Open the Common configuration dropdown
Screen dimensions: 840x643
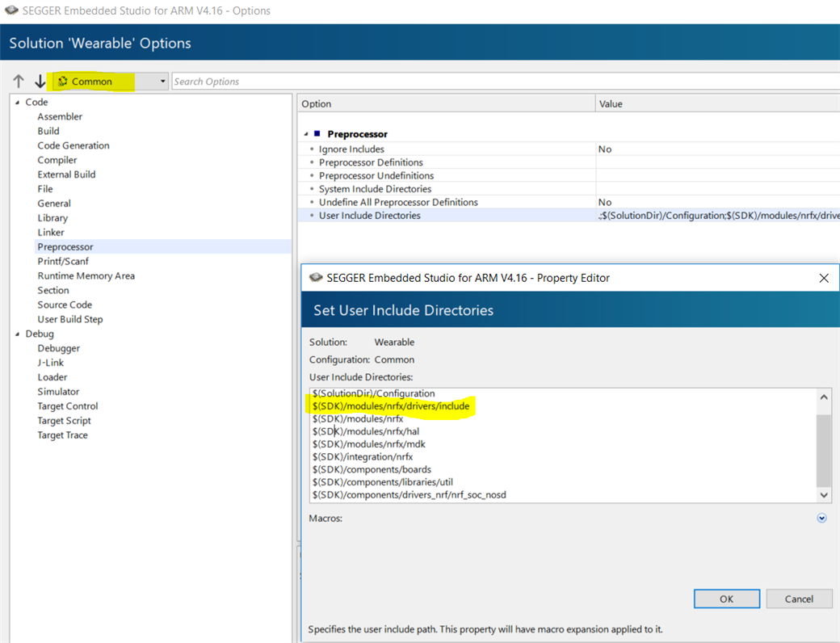click(111, 82)
